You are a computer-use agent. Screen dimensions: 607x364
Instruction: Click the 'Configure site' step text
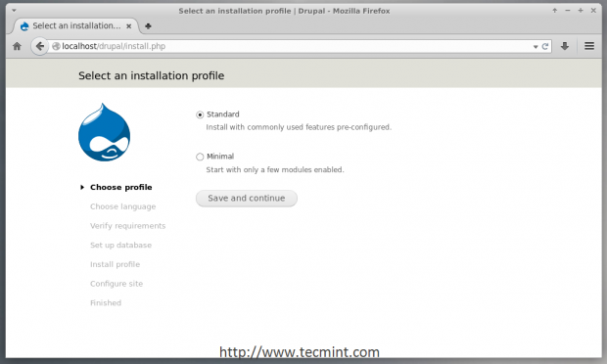[x=117, y=284]
